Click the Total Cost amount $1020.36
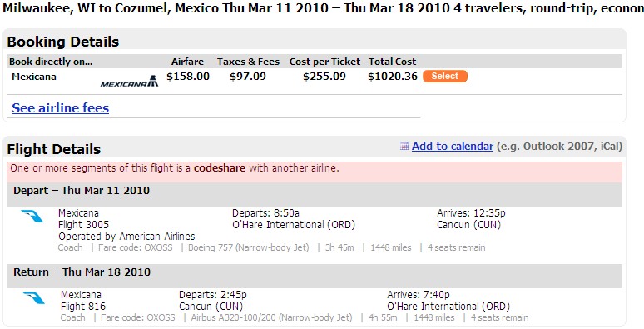The width and height of the screenshot is (644, 329). click(x=393, y=77)
